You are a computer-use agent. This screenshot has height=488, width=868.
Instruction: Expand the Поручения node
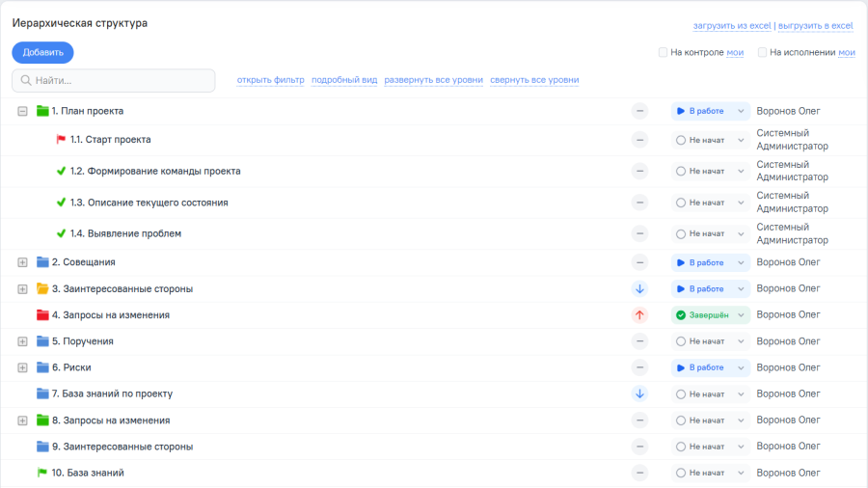22,341
